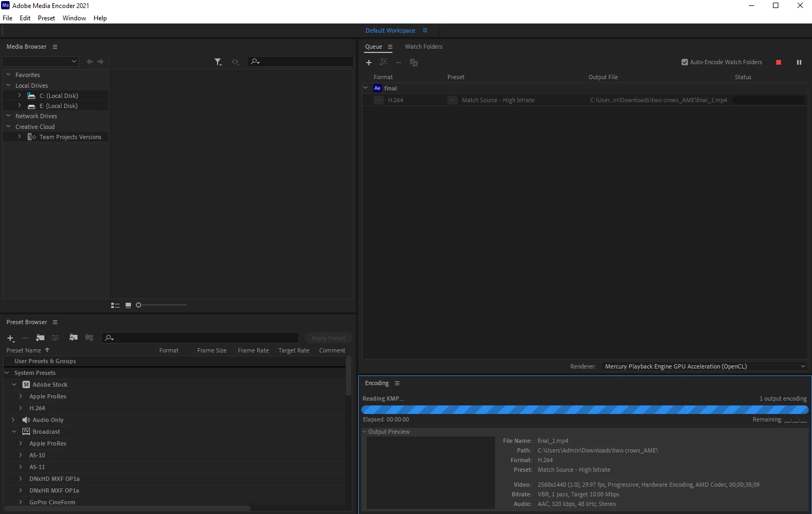This screenshot has width=812, height=514.
Task: Open the Default Workspace menu icon
Action: tap(425, 30)
